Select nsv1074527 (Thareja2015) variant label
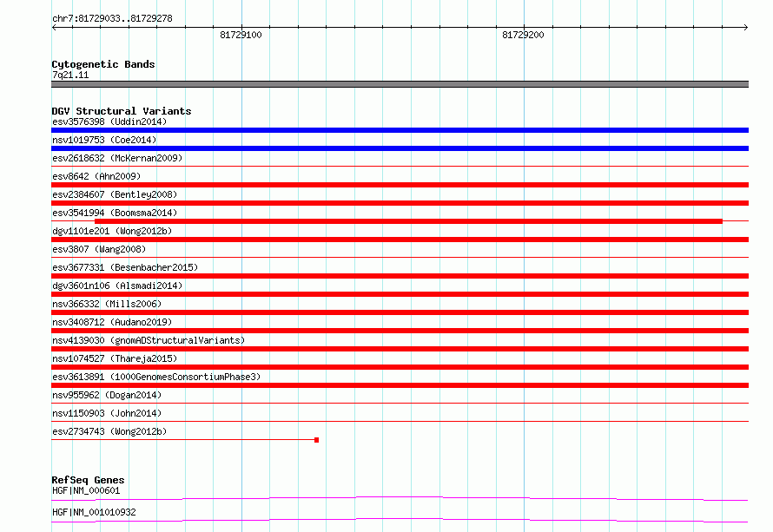The height and width of the screenshot is (532, 773). pyautogui.click(x=115, y=358)
